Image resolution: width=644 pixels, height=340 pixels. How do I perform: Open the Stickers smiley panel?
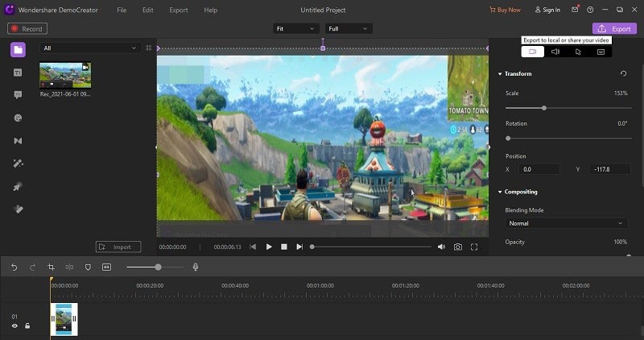click(x=18, y=118)
